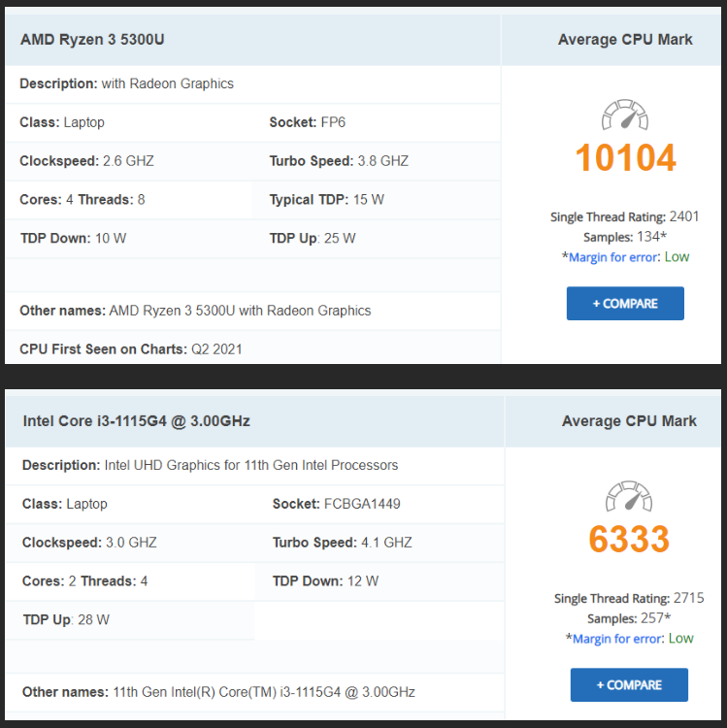Click Single Thread Rating 2401 text
This screenshot has height=728, width=727.
[x=624, y=216]
